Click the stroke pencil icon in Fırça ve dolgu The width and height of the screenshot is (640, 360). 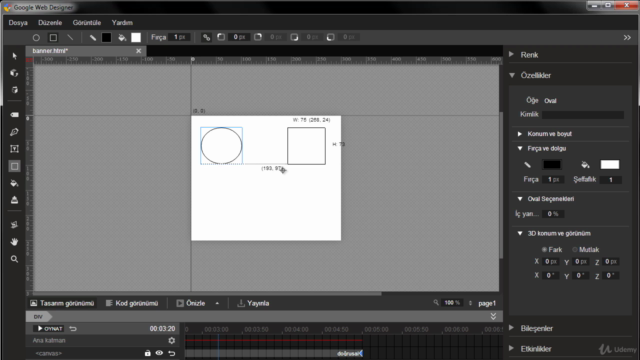[x=527, y=165]
